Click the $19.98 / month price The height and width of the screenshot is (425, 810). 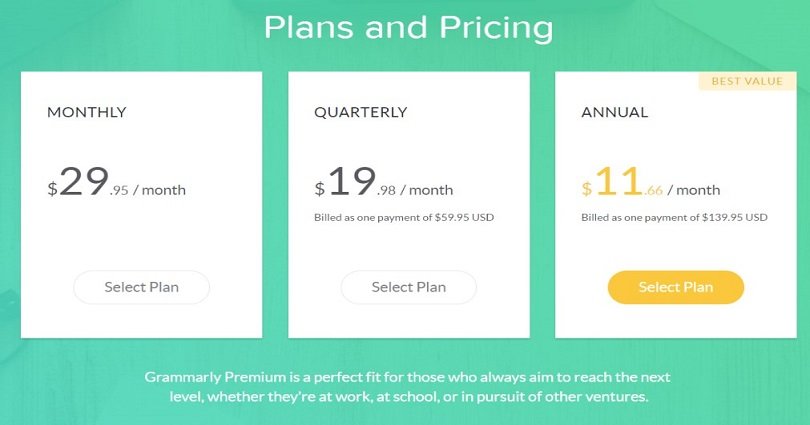click(x=383, y=182)
